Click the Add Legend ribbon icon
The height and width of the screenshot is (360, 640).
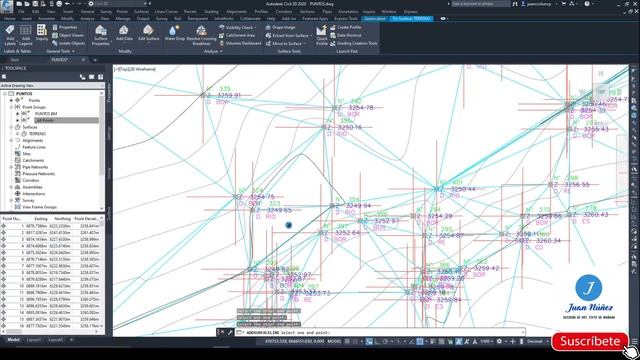point(25,35)
